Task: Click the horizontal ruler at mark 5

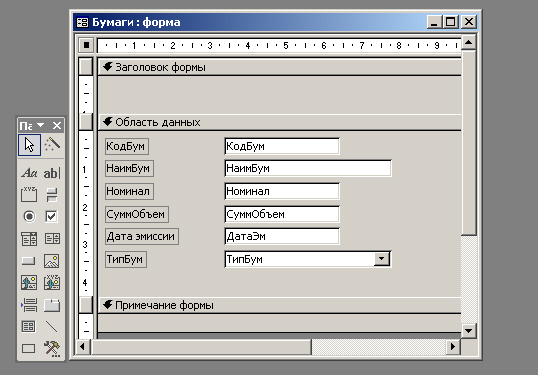Action: (286, 45)
